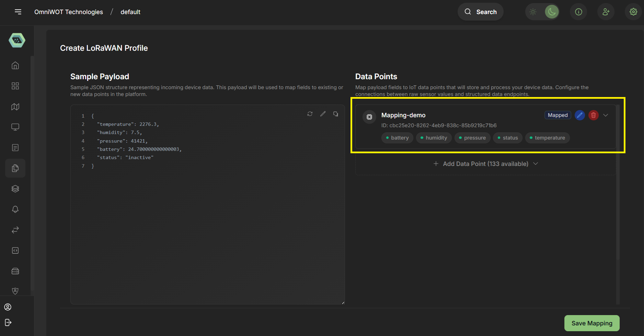The height and width of the screenshot is (336, 644).
Task: Open the Devices monitor icon in sidebar
Action: pyautogui.click(x=15, y=127)
